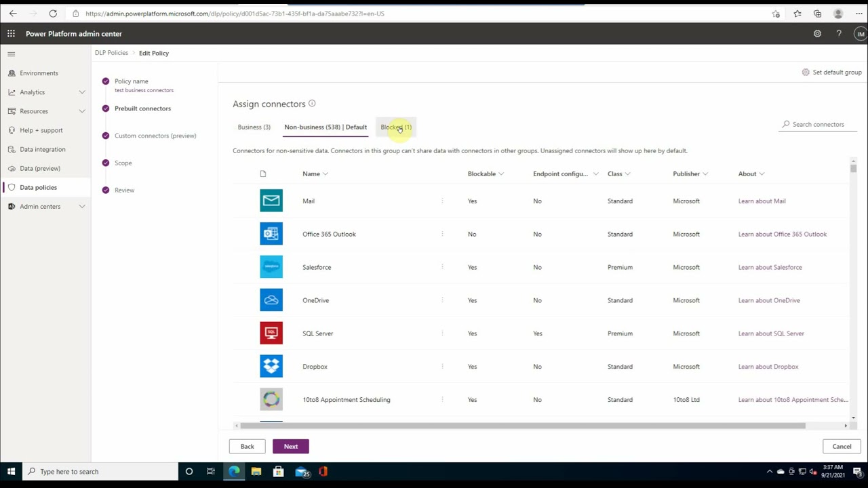Open the Learn about Dropbox link

(x=768, y=367)
